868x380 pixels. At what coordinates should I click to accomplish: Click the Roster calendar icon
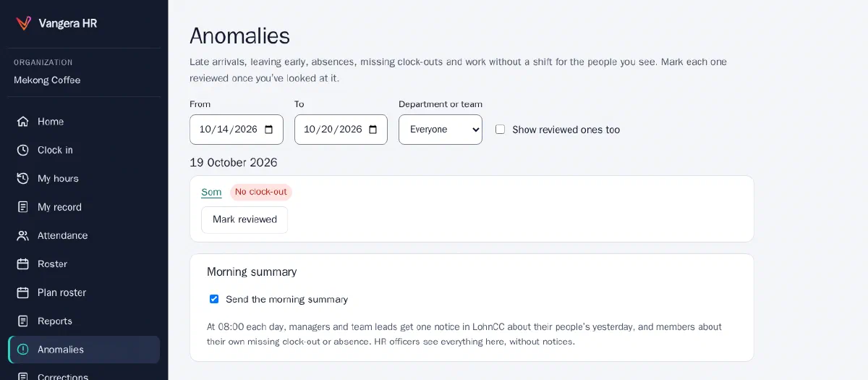tap(23, 264)
